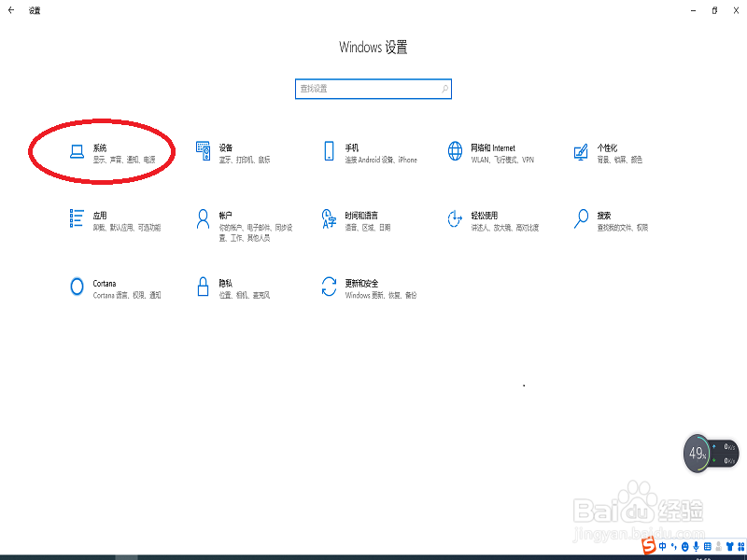Open the 手机 (Phone) settings category

pyautogui.click(x=370, y=153)
